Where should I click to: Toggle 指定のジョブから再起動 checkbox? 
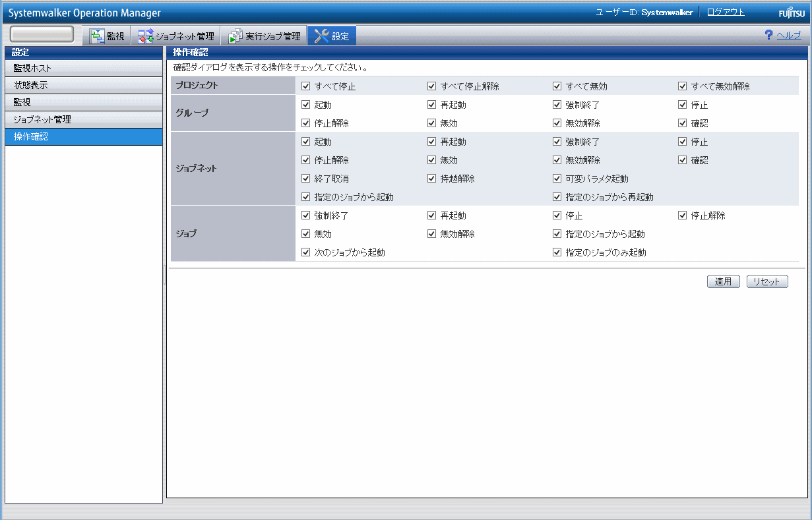click(557, 196)
